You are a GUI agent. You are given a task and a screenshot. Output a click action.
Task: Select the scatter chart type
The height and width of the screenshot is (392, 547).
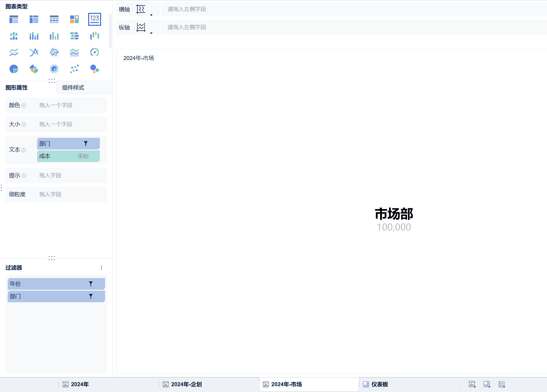tap(74, 69)
